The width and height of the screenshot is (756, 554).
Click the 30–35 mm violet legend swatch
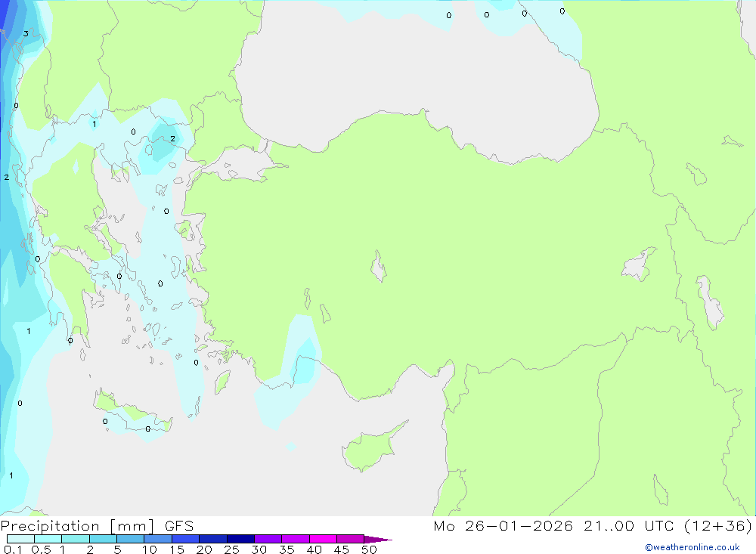tap(268, 539)
